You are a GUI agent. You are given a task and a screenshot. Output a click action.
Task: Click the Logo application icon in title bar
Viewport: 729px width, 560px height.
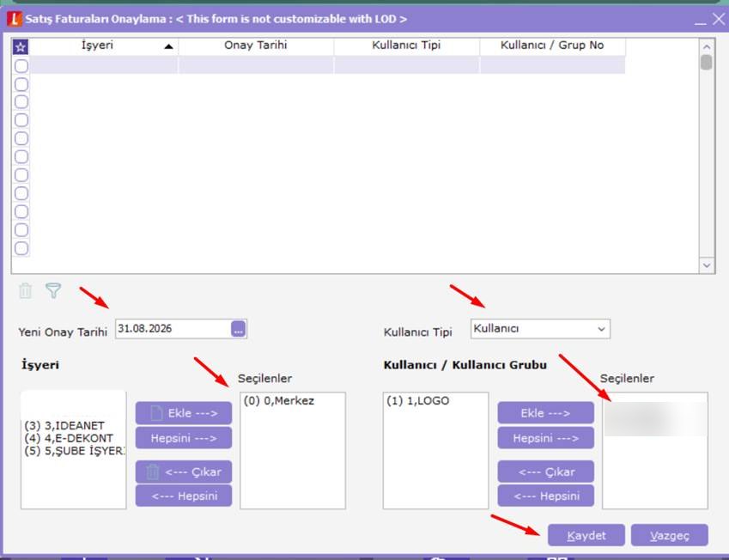click(x=15, y=19)
